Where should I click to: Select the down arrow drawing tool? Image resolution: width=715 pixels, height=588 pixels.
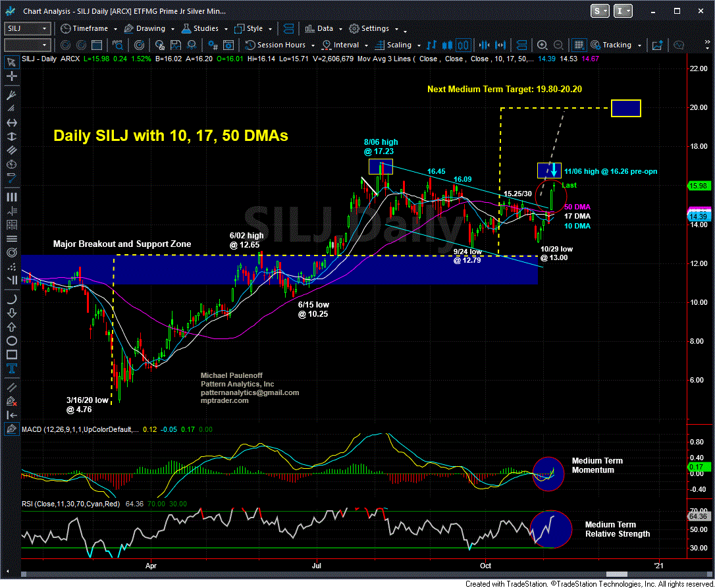pos(11,313)
